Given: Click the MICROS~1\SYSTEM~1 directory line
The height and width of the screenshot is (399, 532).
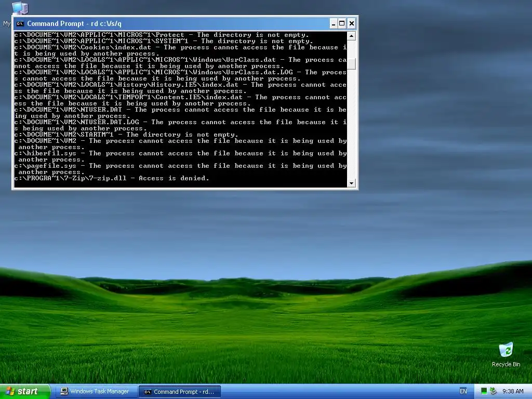Looking at the screenshot, I should pyautogui.click(x=164, y=41).
